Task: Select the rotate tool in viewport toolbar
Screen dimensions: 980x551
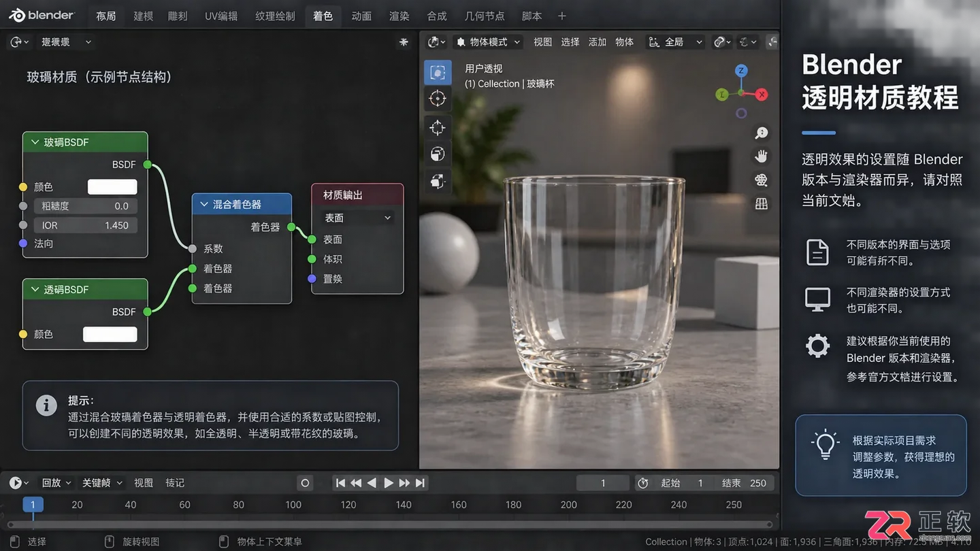Action: click(x=438, y=154)
